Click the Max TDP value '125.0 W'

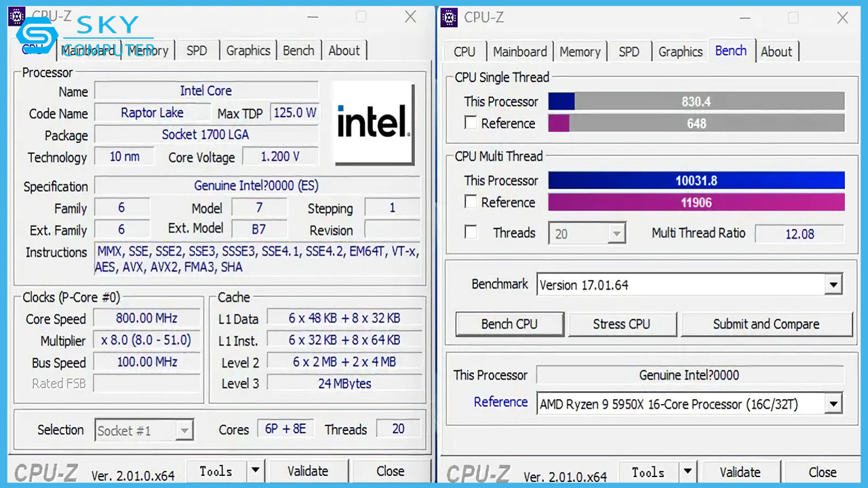(x=295, y=113)
